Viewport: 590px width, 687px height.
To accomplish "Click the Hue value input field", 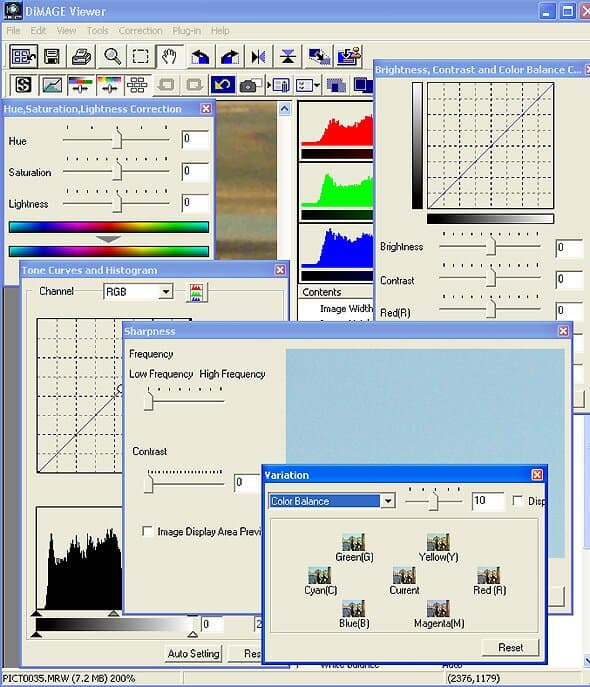I will 195,139.
